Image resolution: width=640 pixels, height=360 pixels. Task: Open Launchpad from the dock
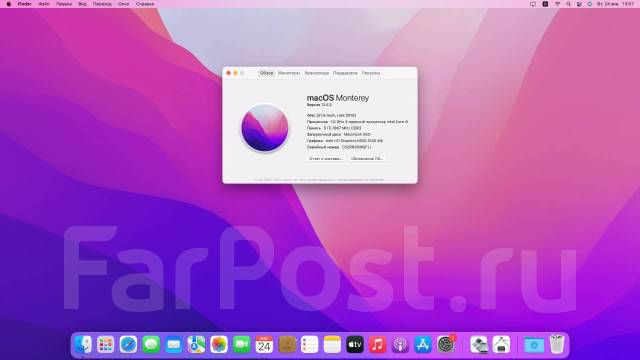(106, 344)
